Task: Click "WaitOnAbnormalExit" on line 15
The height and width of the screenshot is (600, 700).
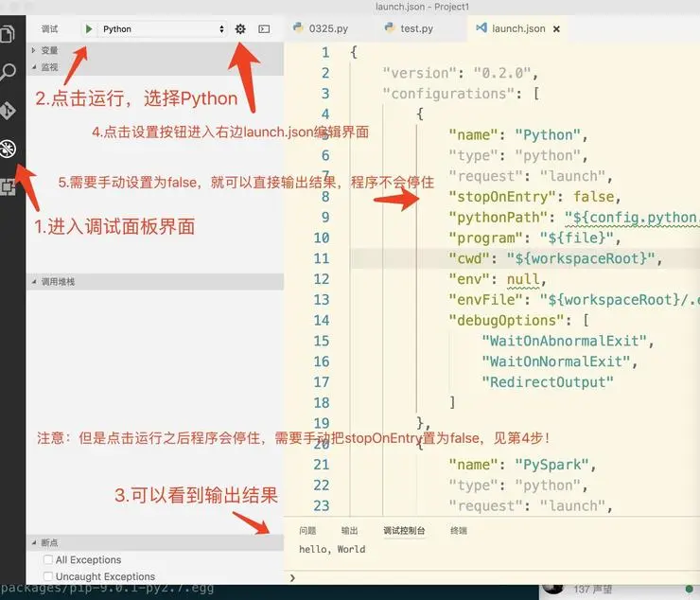Action: click(565, 341)
